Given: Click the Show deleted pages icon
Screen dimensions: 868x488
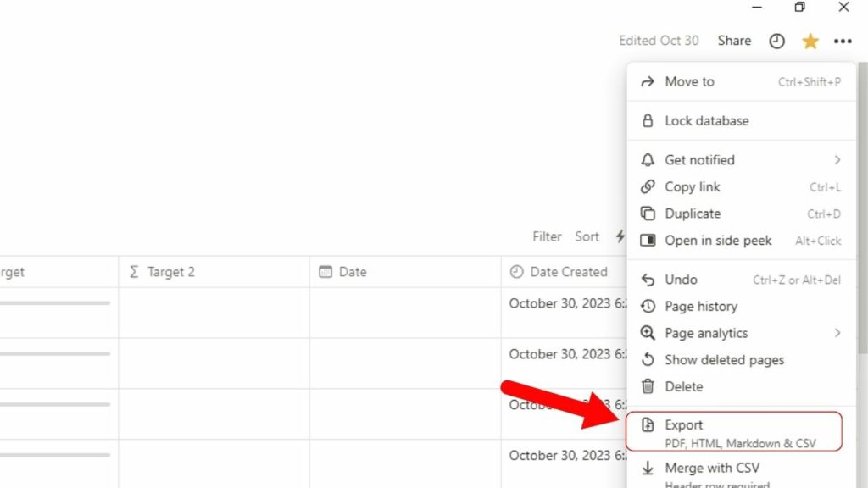Looking at the screenshot, I should point(648,359).
